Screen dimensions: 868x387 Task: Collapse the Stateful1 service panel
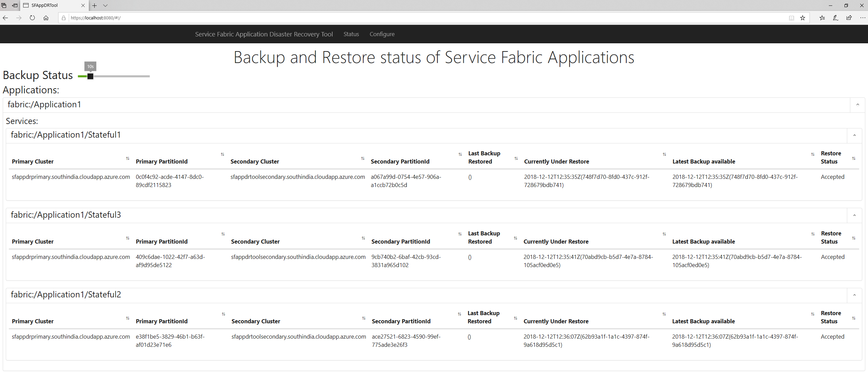(854, 136)
